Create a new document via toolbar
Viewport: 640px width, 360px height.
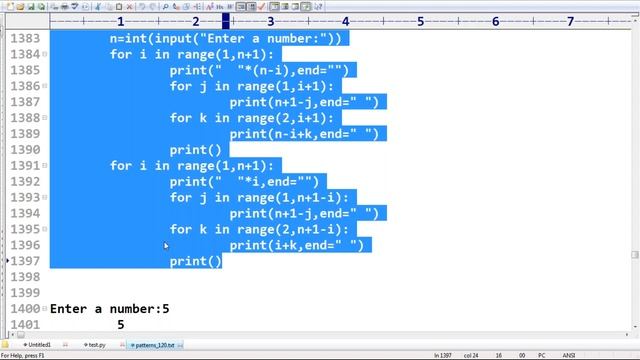[10, 7]
